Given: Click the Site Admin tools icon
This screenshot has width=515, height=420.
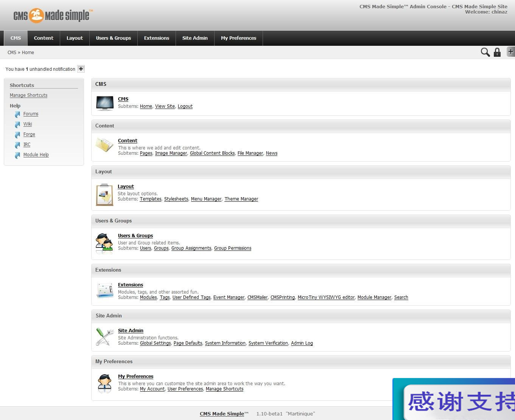Looking at the screenshot, I should click(x=105, y=337).
